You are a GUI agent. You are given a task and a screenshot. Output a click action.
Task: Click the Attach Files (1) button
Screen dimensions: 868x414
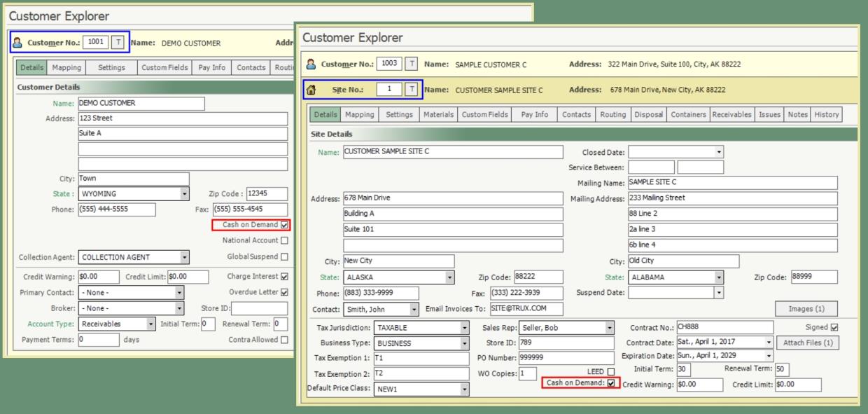[x=808, y=343]
